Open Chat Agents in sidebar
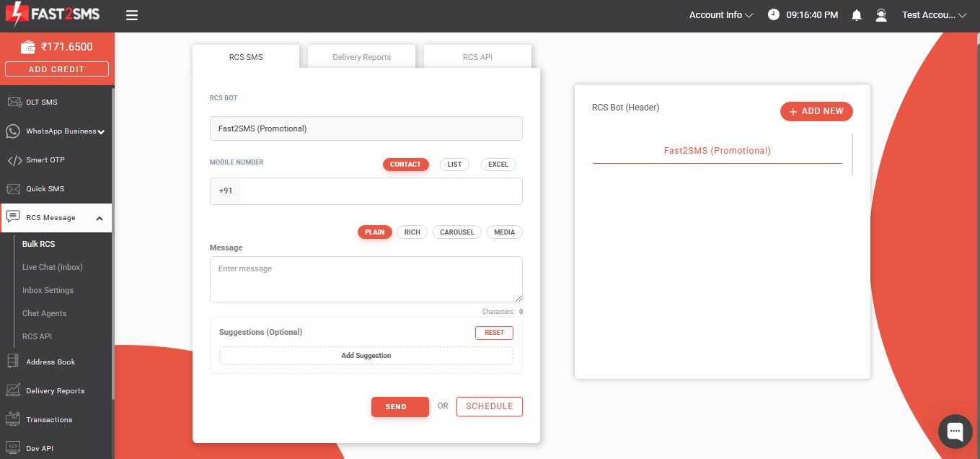This screenshot has height=459, width=980. (x=45, y=313)
